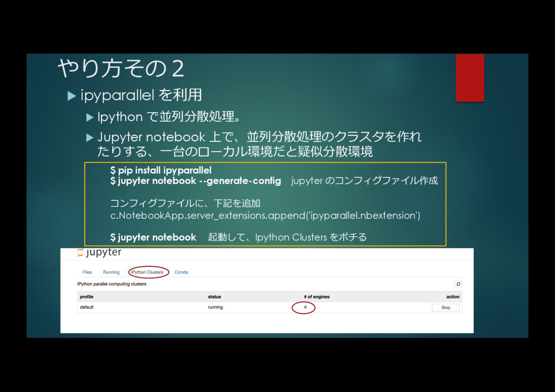Screen dimensions: 555x392
Task: Click the Jupyter logo
Action: point(100,252)
